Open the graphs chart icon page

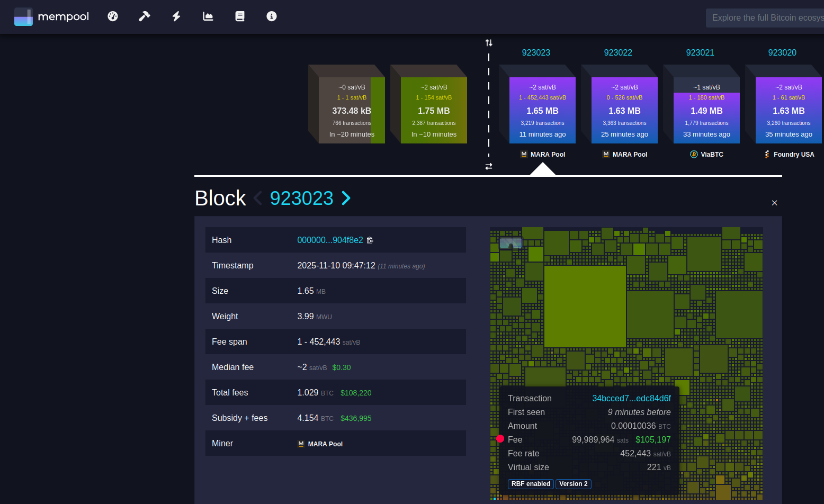click(x=208, y=16)
